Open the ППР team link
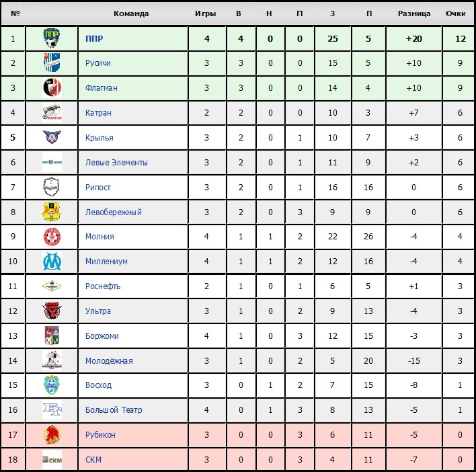This screenshot has width=476, height=472. [x=94, y=39]
